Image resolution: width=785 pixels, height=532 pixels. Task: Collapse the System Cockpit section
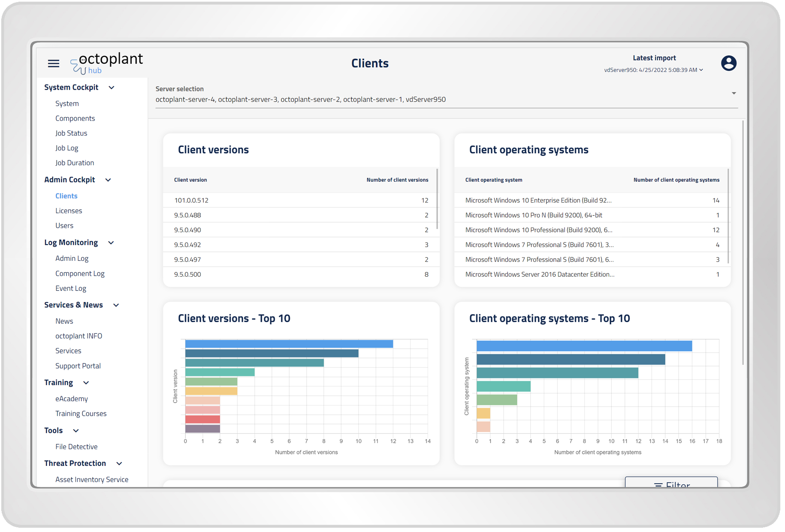112,88
